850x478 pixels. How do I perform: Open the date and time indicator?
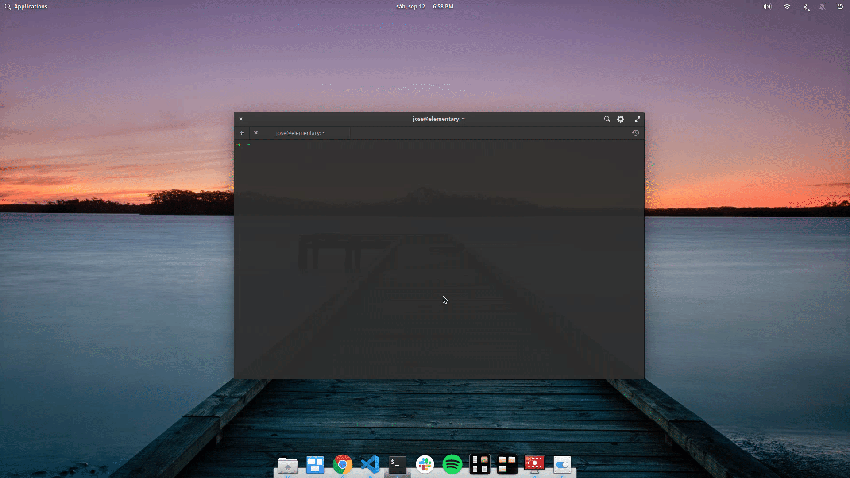424,7
